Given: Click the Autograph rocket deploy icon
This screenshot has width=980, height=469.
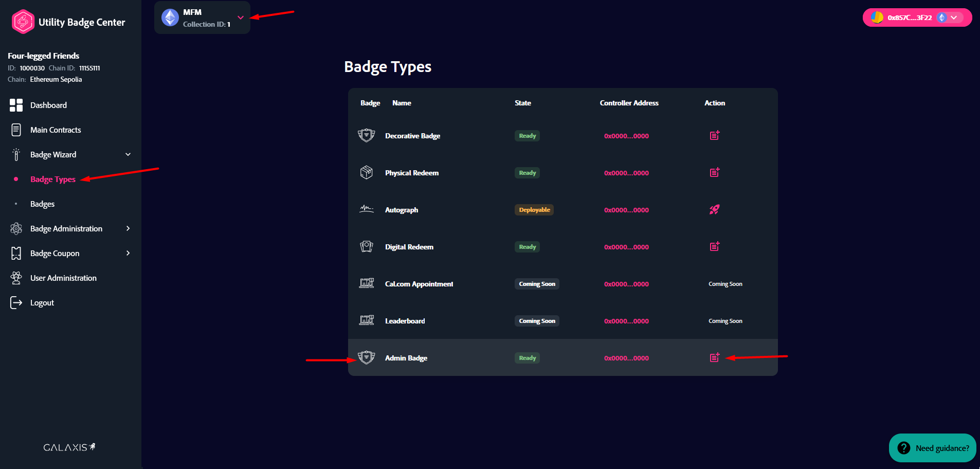Looking at the screenshot, I should click(x=714, y=209).
